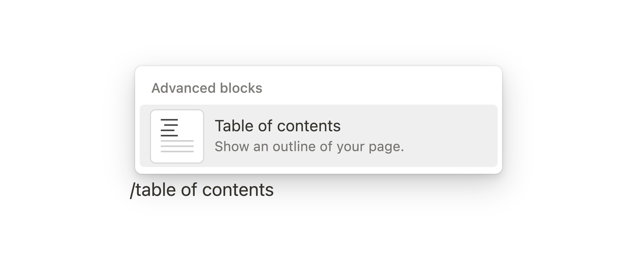Place cursor after the word 'contents' in typed command
Image resolution: width=644 pixels, height=269 pixels.
point(274,190)
